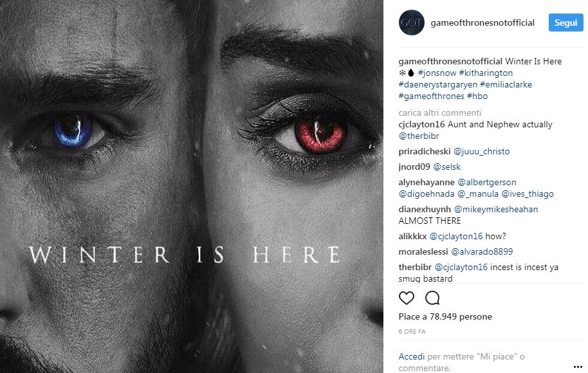The width and height of the screenshot is (588, 373).
Task: Open the #gameofthrones hashtag
Action: click(x=431, y=96)
